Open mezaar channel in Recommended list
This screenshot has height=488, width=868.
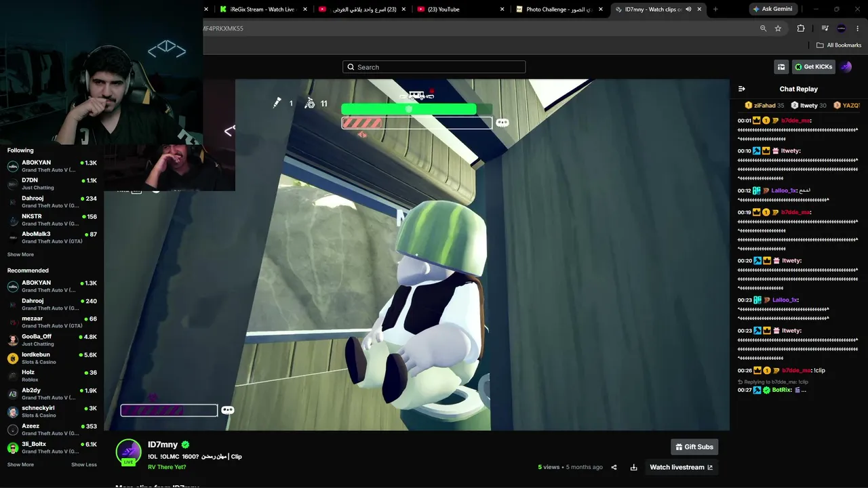click(52, 322)
